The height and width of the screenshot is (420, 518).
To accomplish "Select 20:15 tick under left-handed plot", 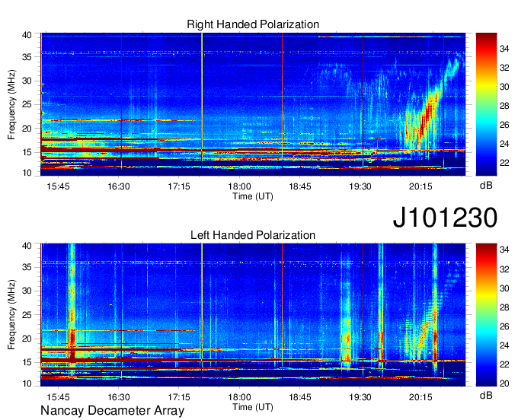I will click(420, 397).
